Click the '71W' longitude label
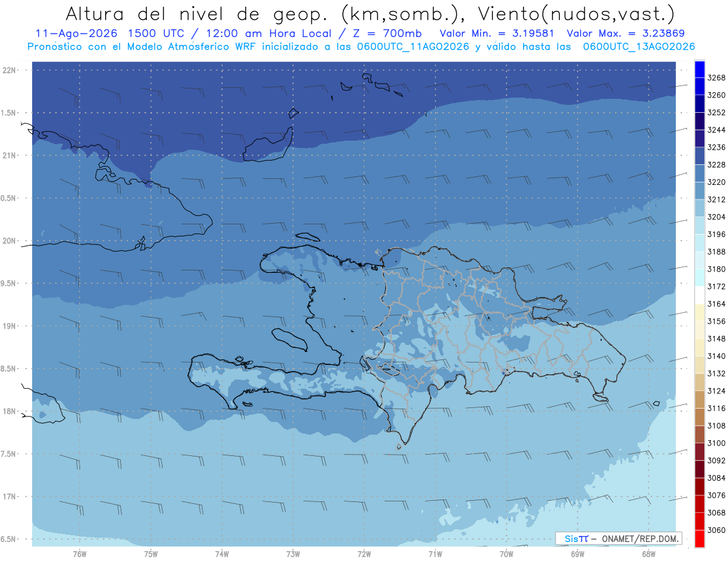The width and height of the screenshot is (728, 562). click(x=435, y=554)
